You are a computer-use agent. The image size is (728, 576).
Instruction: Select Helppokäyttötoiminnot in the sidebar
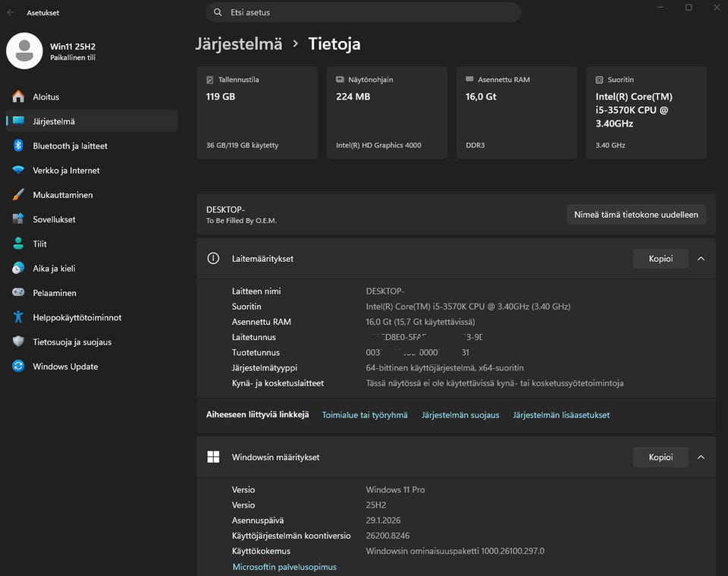tap(77, 317)
